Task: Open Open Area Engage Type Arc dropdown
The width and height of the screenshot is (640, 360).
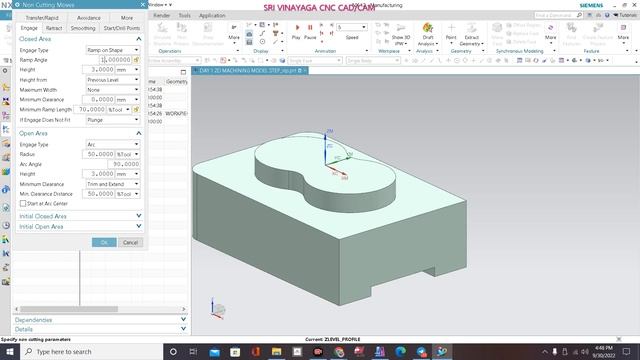Action: click(113, 144)
